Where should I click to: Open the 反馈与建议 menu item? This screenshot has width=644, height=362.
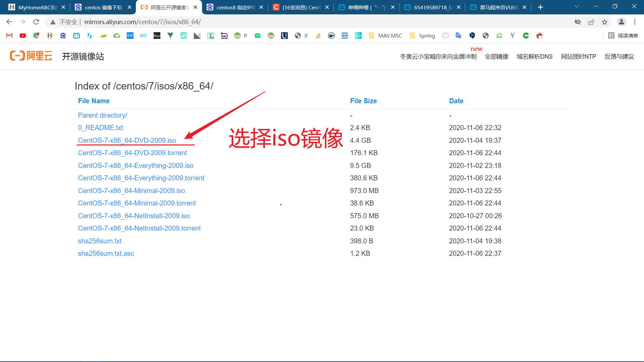[619, 57]
